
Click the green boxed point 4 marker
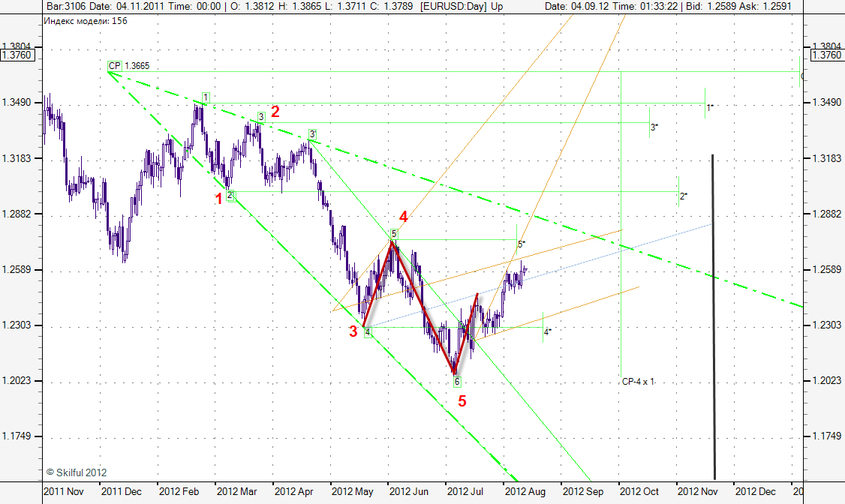tap(368, 332)
